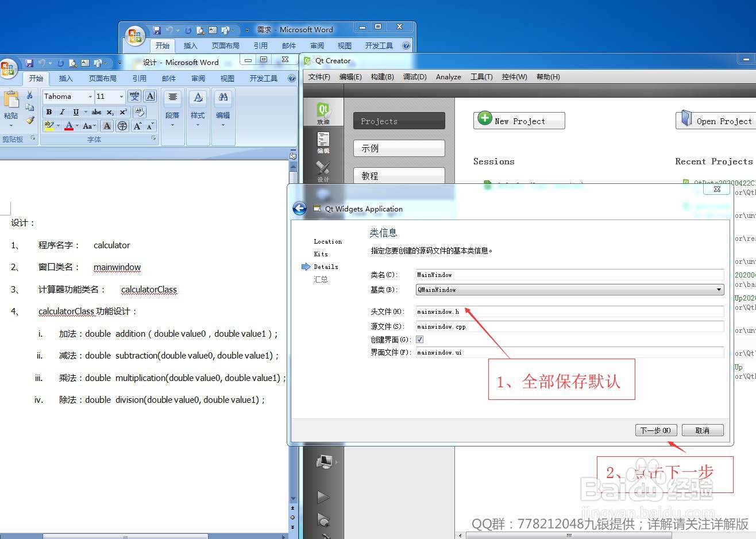Viewport: 756px width, 539px height.
Task: Apply phonetic guide (wén) to text
Action: pos(134,96)
